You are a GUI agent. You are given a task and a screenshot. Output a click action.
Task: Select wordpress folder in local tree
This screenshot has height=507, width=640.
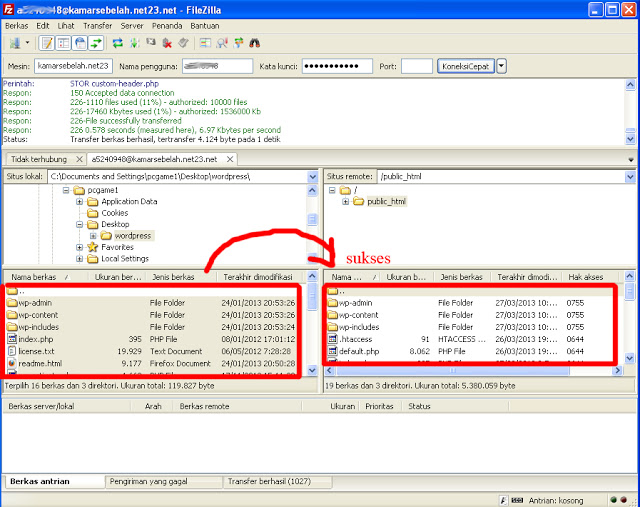(132, 236)
